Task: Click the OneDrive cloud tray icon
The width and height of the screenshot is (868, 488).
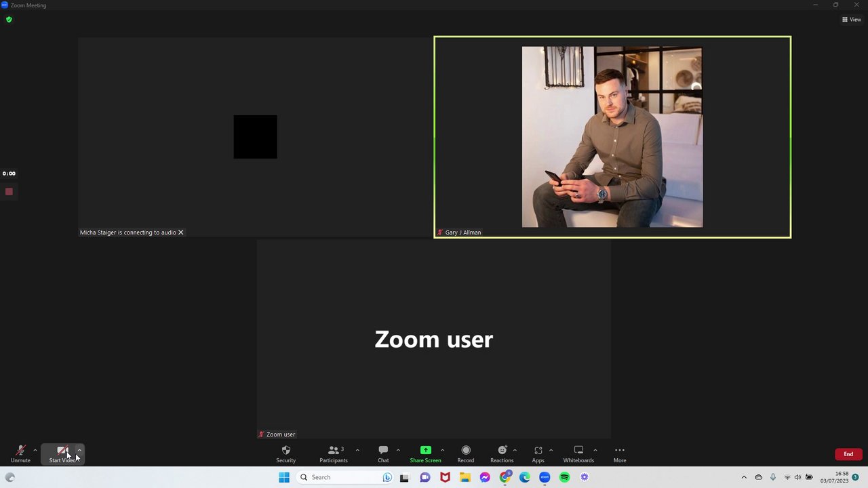Action: (758, 477)
